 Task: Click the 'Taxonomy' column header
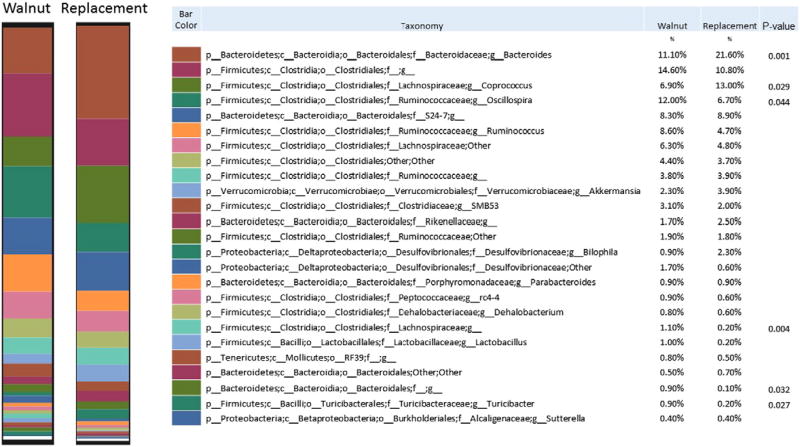(422, 26)
